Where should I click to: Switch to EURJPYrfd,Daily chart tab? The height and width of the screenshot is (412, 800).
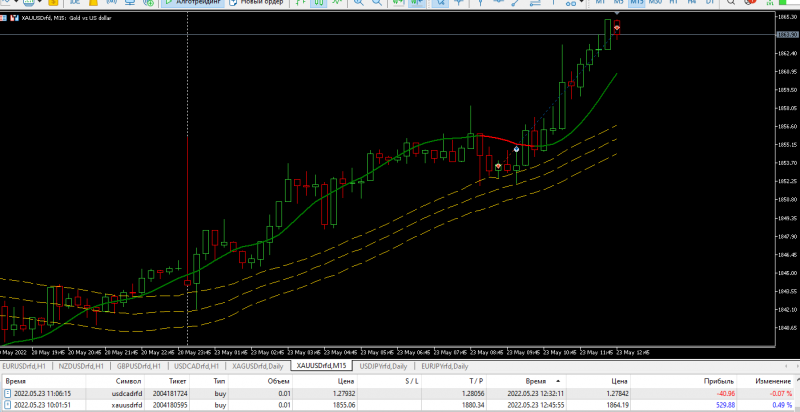(x=444, y=366)
